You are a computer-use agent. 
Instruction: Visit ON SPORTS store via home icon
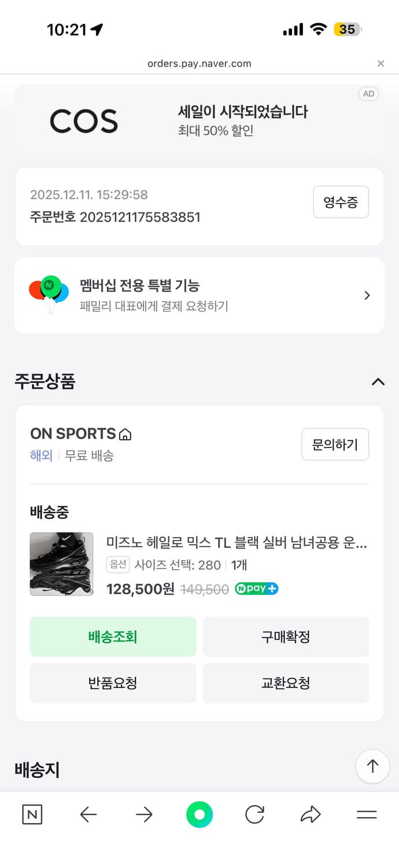pyautogui.click(x=126, y=434)
